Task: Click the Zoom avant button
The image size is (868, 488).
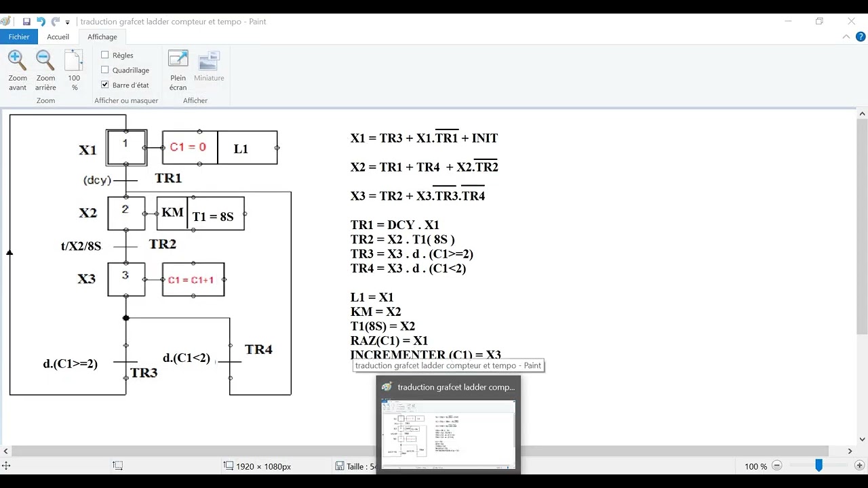Action: [x=18, y=70]
